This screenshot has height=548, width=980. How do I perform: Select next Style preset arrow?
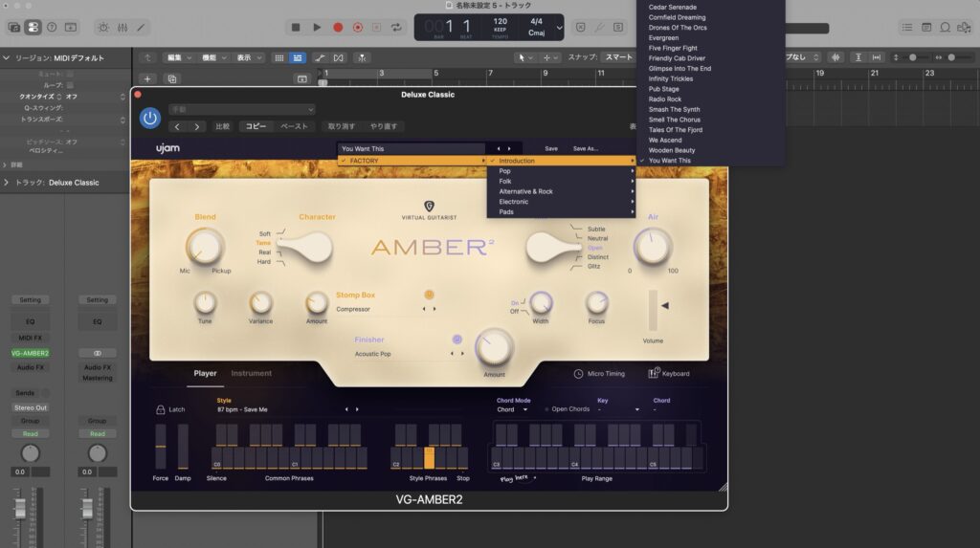pyautogui.click(x=357, y=409)
